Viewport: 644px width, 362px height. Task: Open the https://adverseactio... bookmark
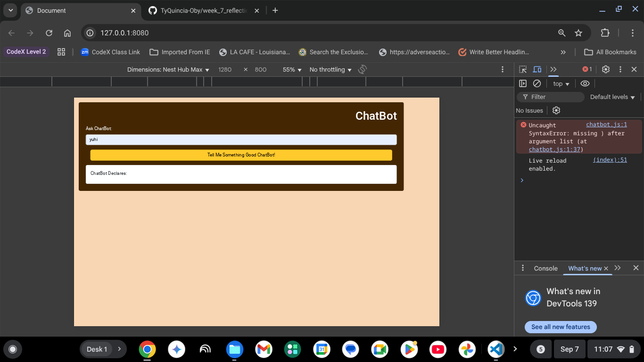[x=415, y=52]
